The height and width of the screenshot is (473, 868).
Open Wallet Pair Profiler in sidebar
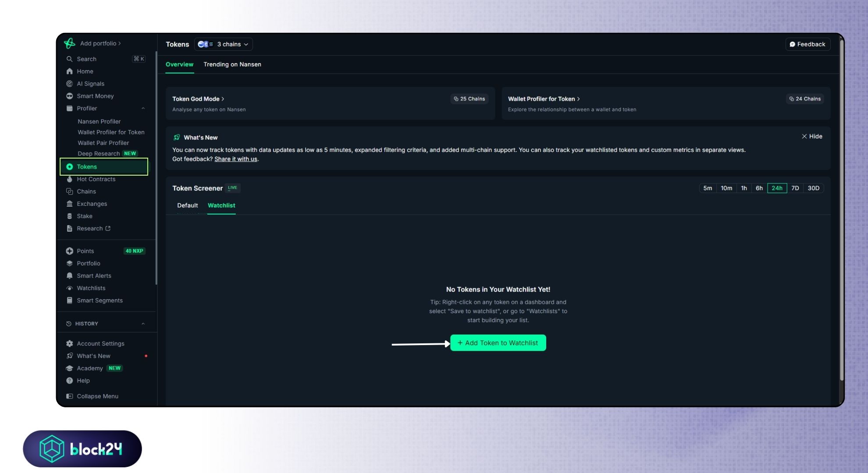tap(103, 143)
